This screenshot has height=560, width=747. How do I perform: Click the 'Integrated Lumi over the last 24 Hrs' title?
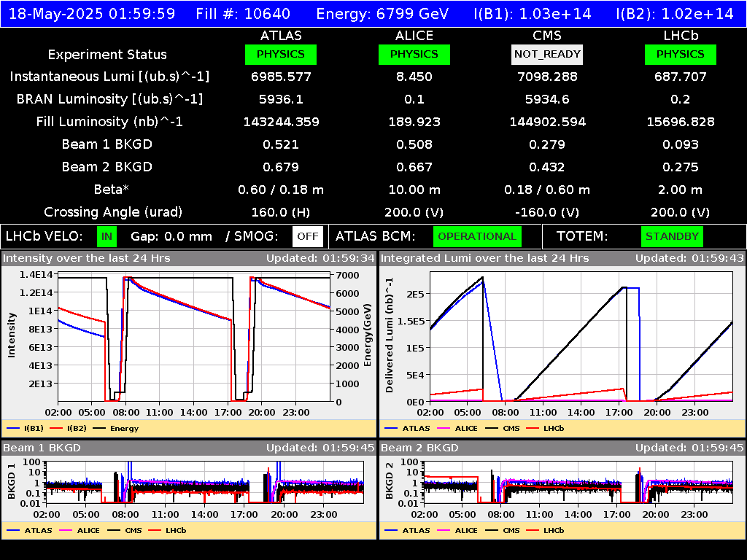pyautogui.click(x=485, y=259)
